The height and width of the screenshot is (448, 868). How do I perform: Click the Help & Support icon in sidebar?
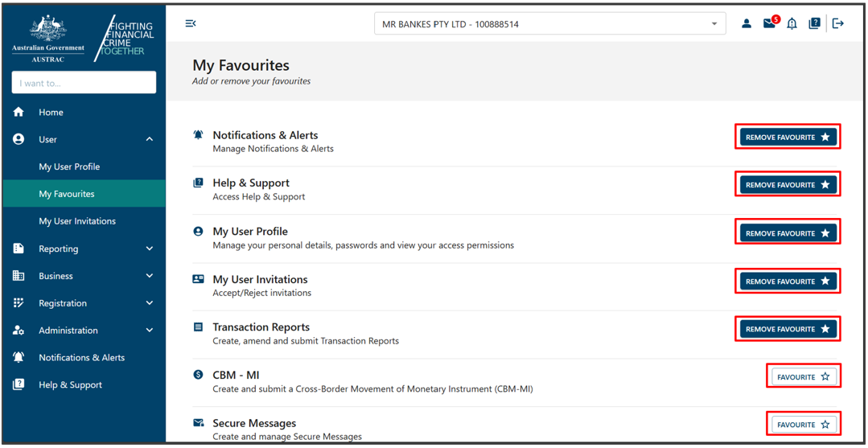[19, 384]
